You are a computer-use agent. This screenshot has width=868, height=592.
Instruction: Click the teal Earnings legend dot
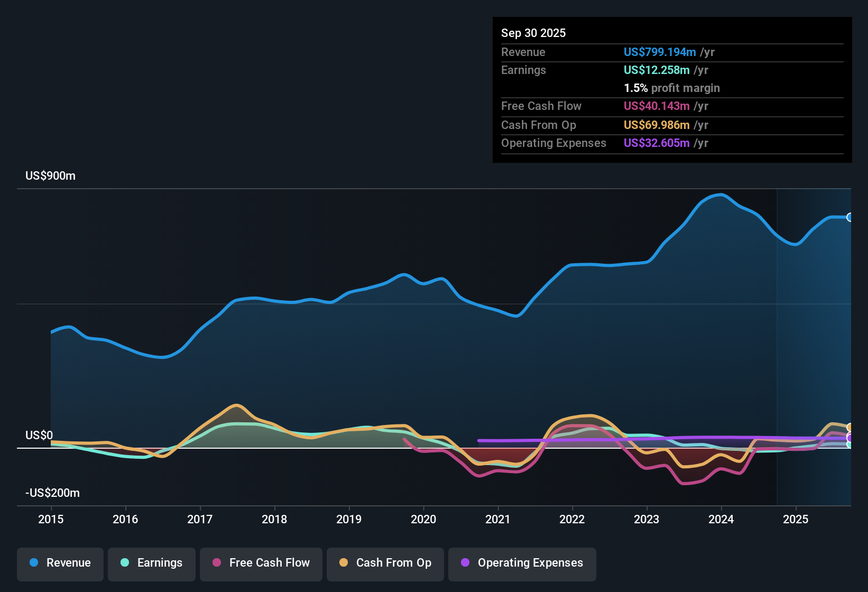[125, 563]
